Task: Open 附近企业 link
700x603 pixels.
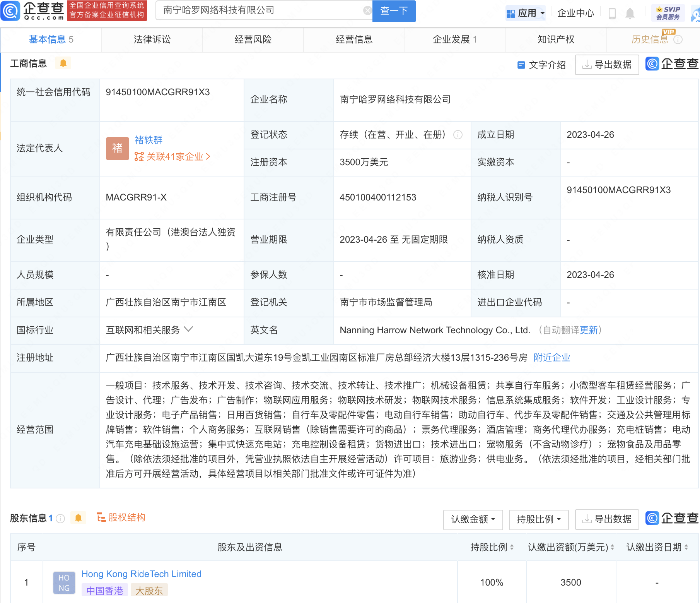Action: click(552, 358)
